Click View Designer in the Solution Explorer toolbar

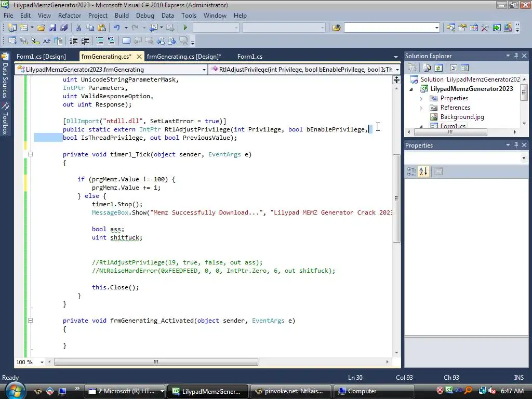tap(465, 68)
